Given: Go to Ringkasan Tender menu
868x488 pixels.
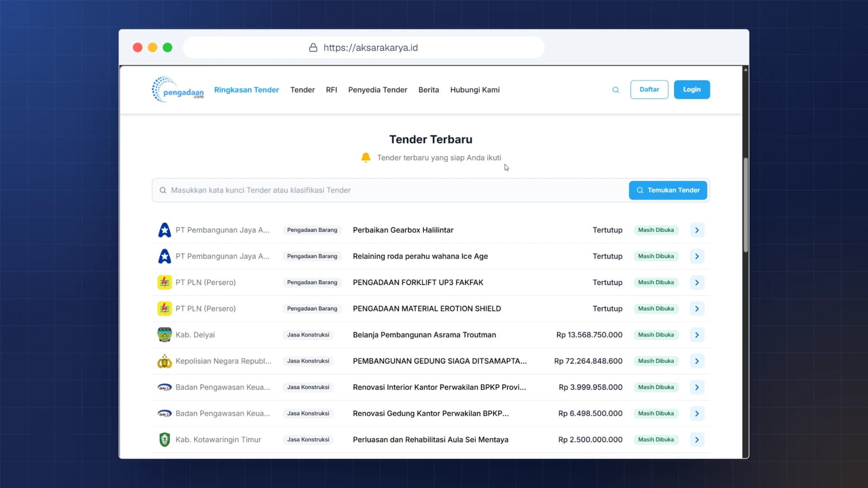Looking at the screenshot, I should pos(246,90).
